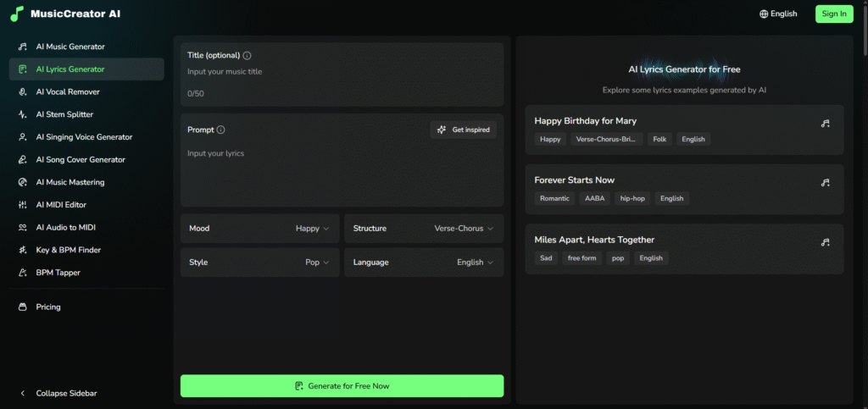Screen dimensions: 868x409
Task: Click the document icon in Generate for Free Now
Action: [299, 386]
